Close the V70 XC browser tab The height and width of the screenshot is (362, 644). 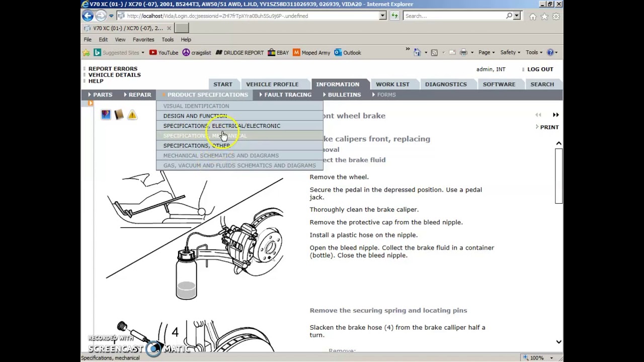[169, 28]
